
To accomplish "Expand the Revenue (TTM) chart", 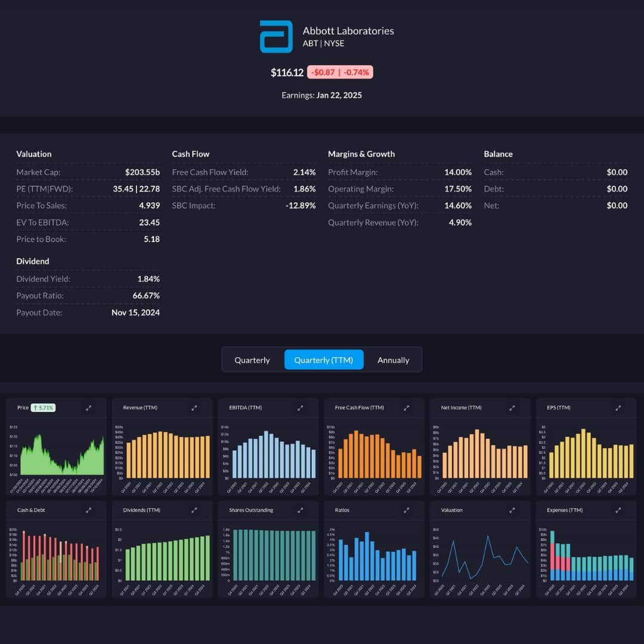I will point(194,408).
